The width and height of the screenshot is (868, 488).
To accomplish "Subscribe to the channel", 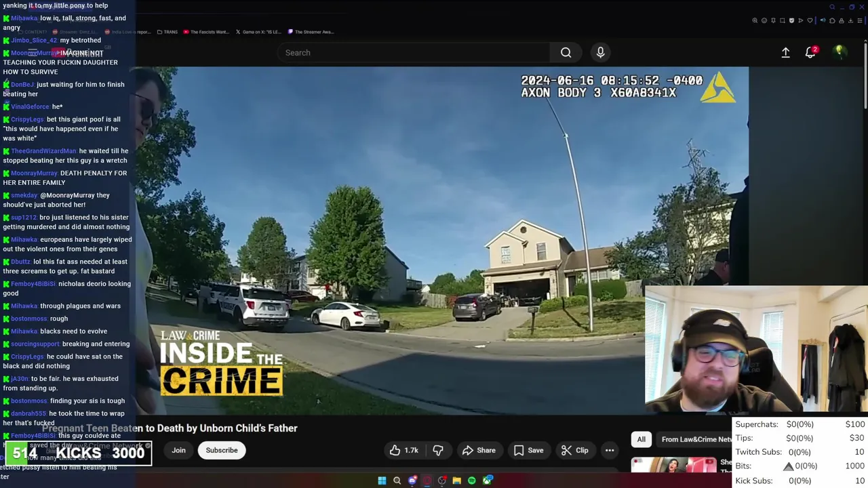I will [x=222, y=450].
